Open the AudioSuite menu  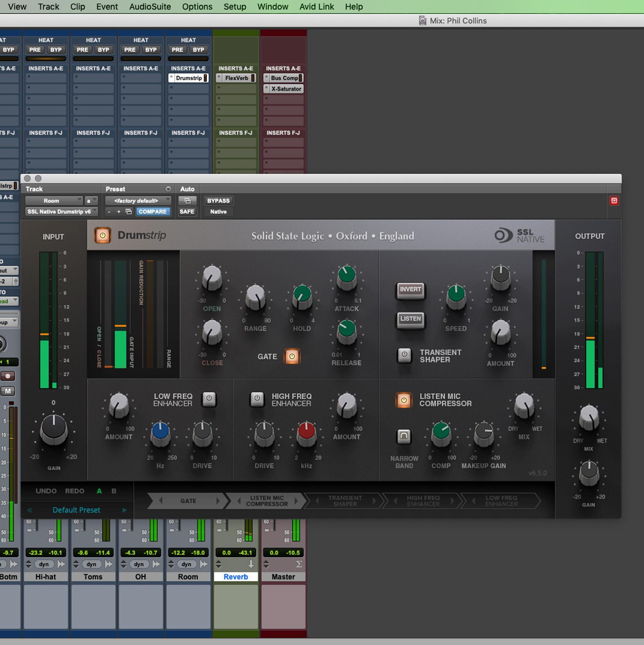point(150,6)
